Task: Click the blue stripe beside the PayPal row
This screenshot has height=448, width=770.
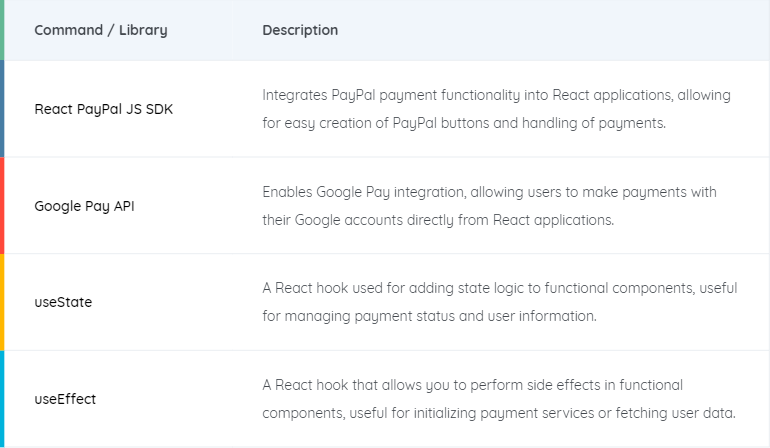Action: click(2, 109)
